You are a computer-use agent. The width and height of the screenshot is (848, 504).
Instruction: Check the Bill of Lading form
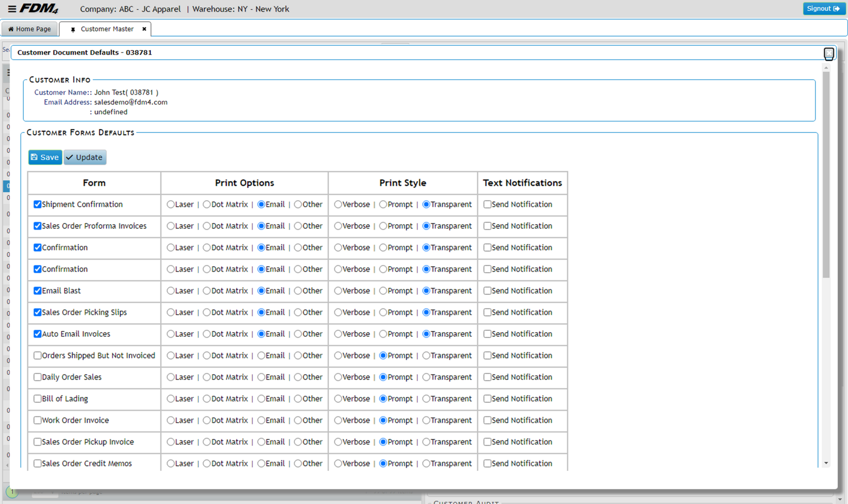point(37,399)
